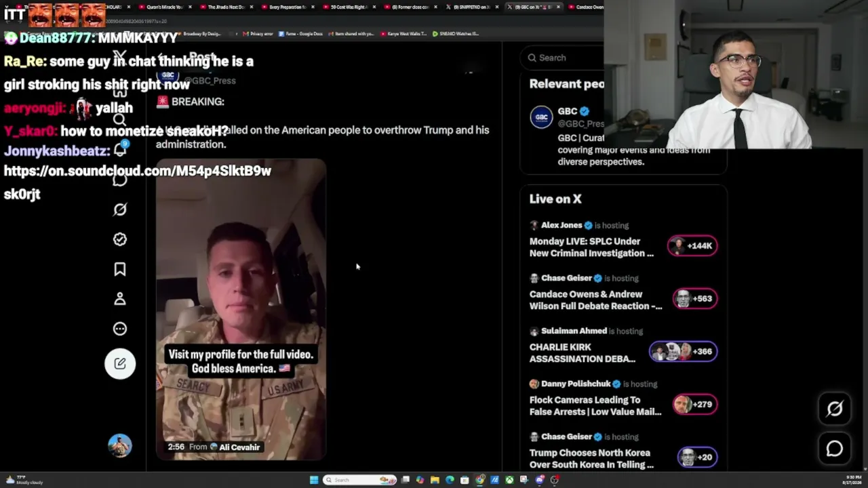Image resolution: width=868 pixels, height=488 pixels.
Task: Switch to the Quran's Miracle browser tab
Action: pos(165,7)
